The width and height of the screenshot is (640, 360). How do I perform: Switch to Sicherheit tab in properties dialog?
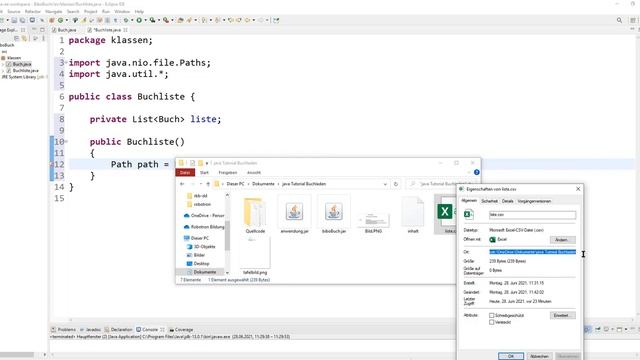[x=489, y=201]
